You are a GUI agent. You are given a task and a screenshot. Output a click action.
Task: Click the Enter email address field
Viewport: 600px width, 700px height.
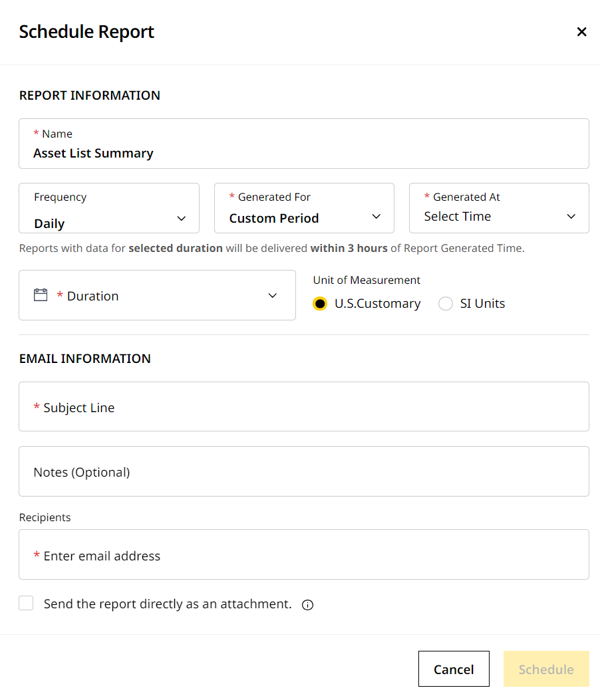point(303,554)
